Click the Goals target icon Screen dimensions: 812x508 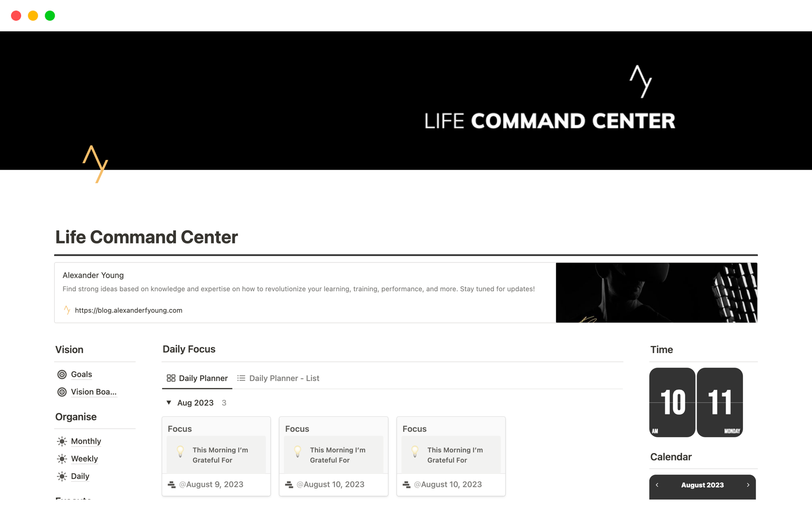point(62,374)
